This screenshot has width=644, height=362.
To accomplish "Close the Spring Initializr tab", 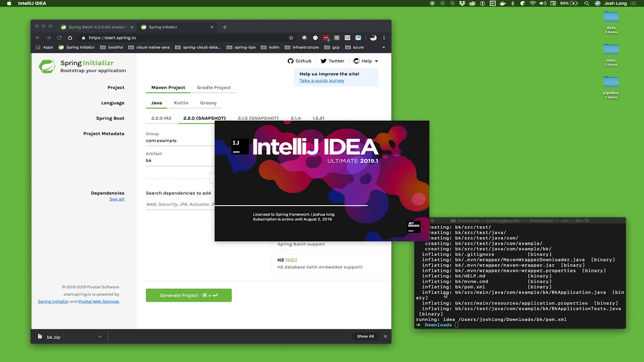I will [212, 27].
